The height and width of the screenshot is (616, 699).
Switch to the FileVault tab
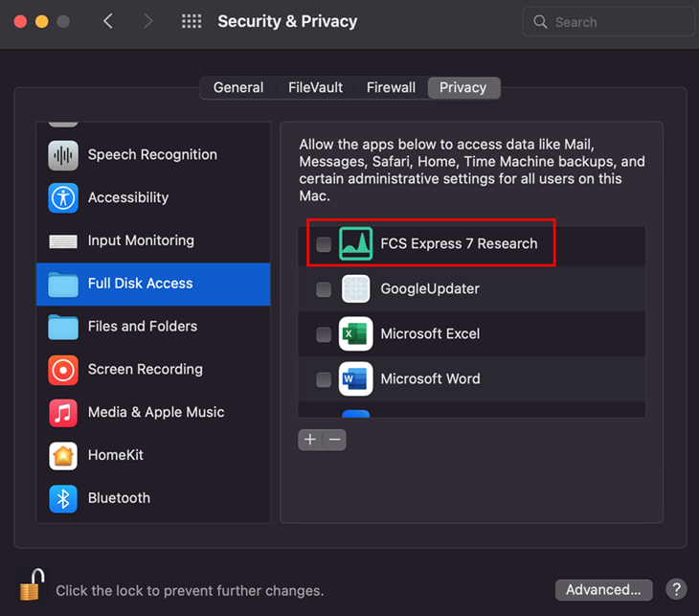point(315,87)
